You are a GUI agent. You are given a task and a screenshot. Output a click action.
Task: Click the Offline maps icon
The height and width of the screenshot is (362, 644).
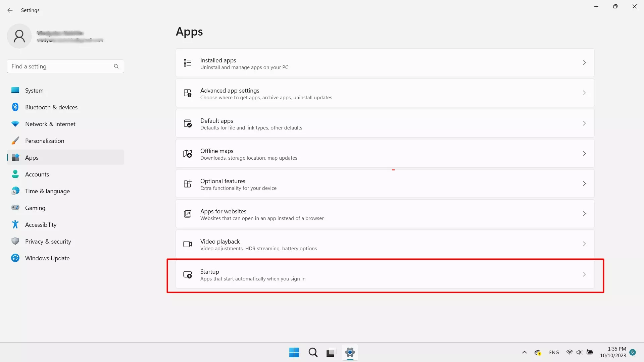pos(187,154)
